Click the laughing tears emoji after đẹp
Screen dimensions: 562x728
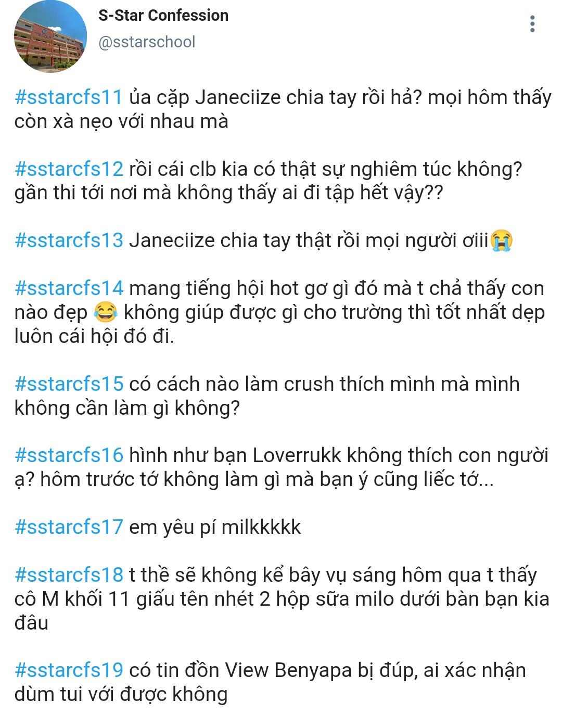point(106,312)
